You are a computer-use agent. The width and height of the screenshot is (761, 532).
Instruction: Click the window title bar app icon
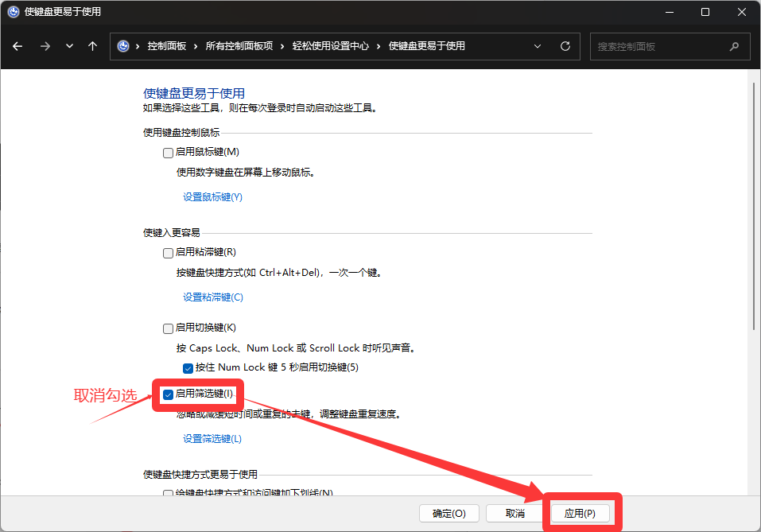(13, 12)
